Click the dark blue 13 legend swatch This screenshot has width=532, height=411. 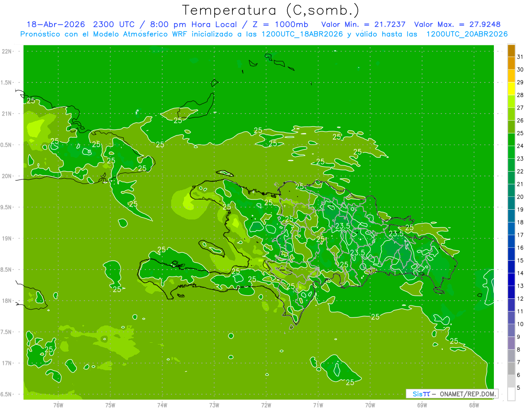(511, 280)
